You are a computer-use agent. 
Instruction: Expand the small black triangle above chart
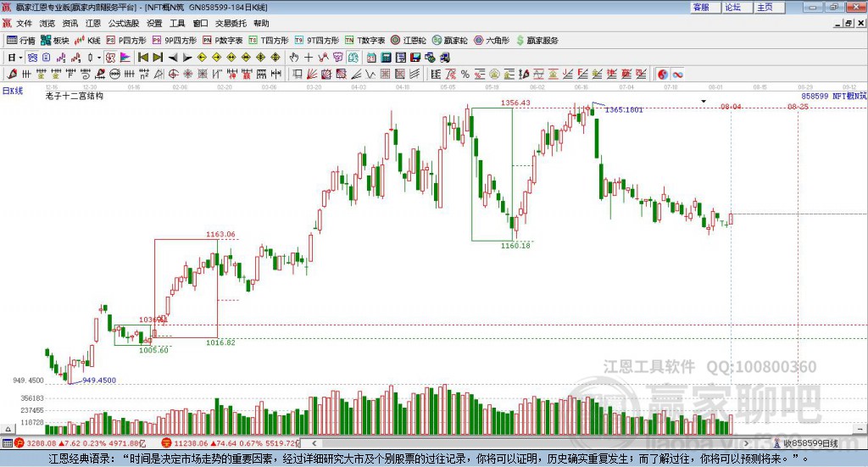[704, 101]
